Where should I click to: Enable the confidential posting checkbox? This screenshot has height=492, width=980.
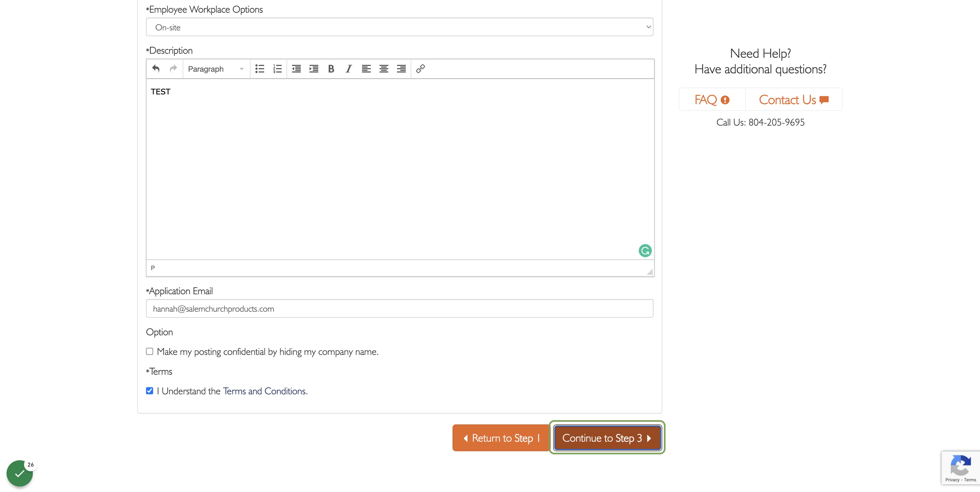click(x=150, y=351)
